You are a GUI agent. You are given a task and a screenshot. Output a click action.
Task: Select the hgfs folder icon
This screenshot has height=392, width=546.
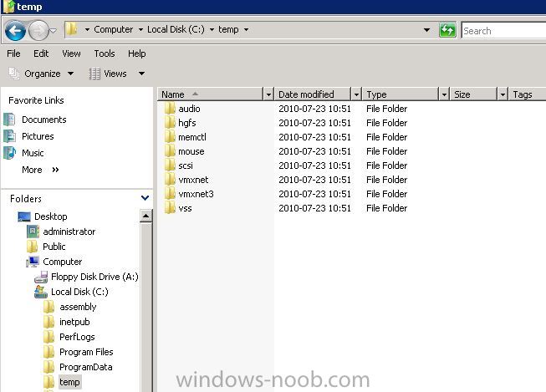click(170, 123)
